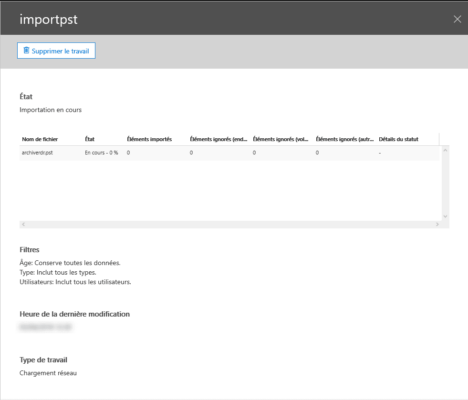Click the horizontal scrollbar right arrow
468x400 pixels.
(437, 224)
